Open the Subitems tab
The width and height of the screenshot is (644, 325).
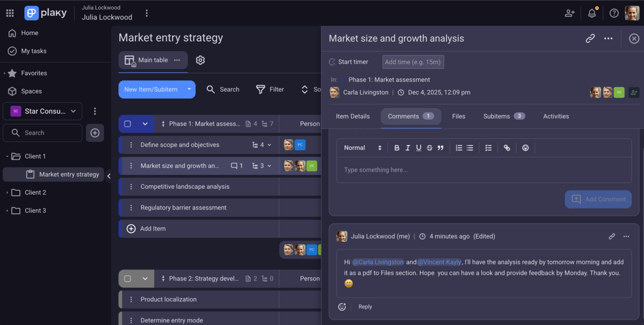[x=503, y=116]
